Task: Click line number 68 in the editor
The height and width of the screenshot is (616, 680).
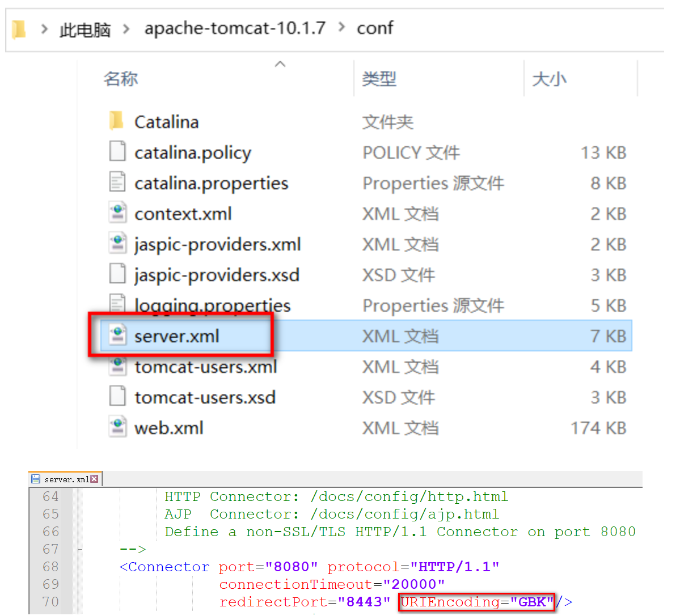Action: tap(50, 567)
